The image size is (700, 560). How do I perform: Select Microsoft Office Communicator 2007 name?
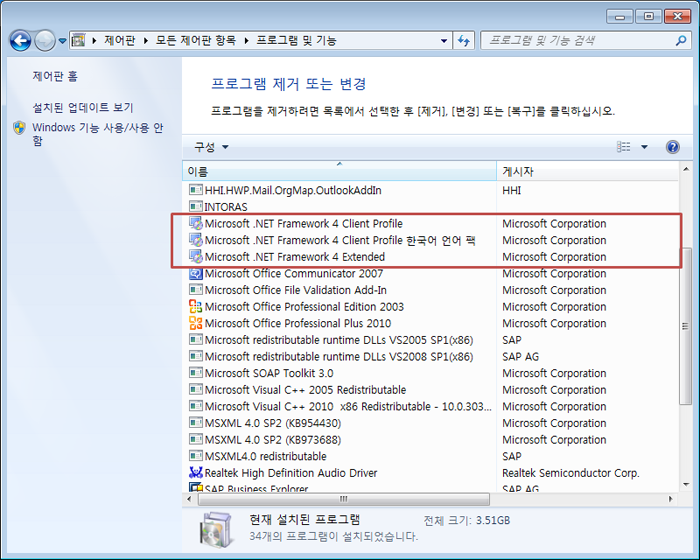[x=294, y=273]
